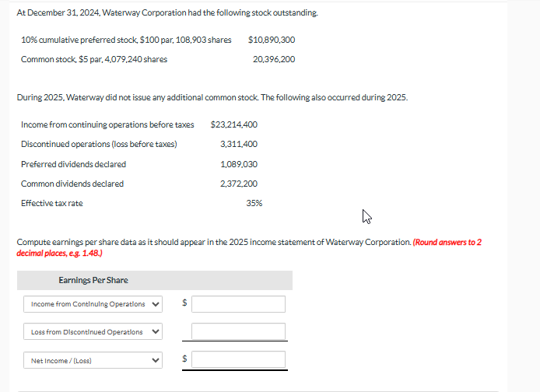The width and height of the screenshot is (540, 392).
Task: Click the value $23,214,400
Action: (x=234, y=124)
